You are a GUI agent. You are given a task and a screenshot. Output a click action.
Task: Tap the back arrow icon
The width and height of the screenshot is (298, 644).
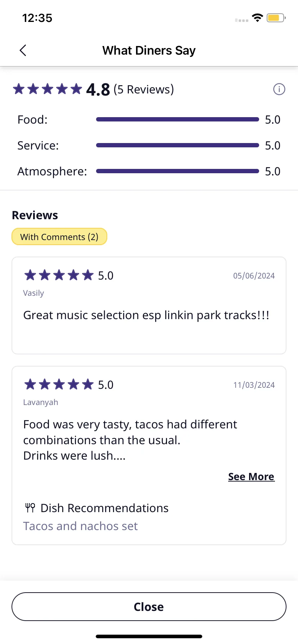click(x=23, y=50)
